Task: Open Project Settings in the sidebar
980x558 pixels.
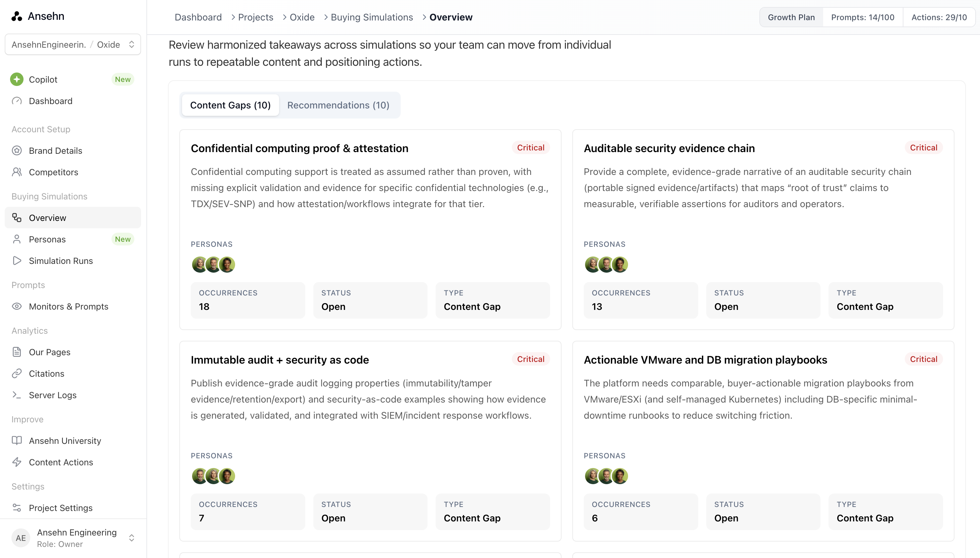Action: (73, 507)
